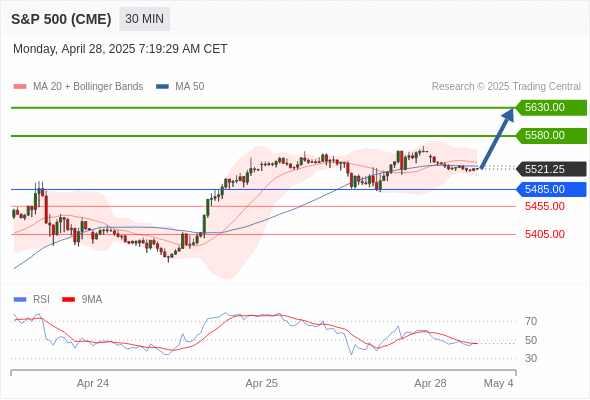
Task: Select the 5580.00 green resistance tag
Action: (551, 135)
